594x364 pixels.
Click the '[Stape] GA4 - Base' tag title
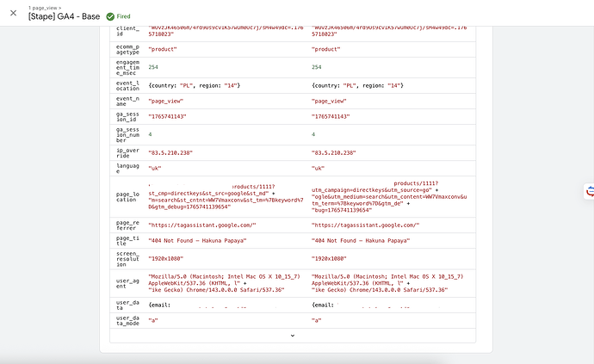(64, 15)
